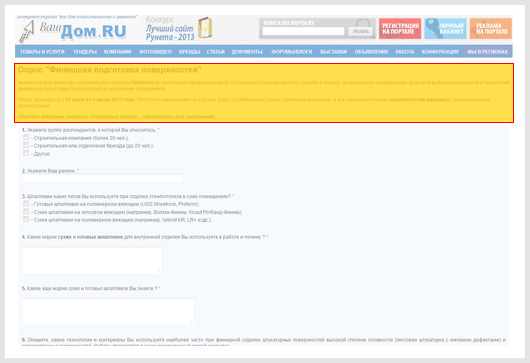The image size is (530, 363).
Task: Open Личный кабинет key button
Action: (x=445, y=28)
